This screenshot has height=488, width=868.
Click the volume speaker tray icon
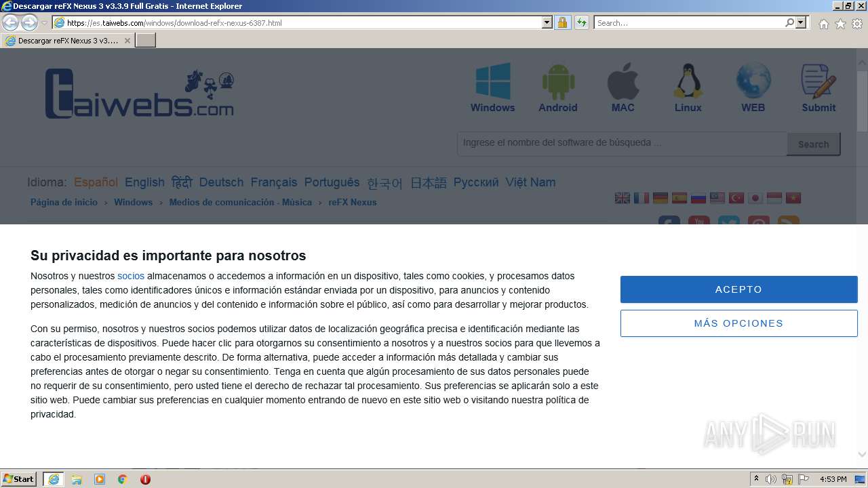[x=771, y=479]
